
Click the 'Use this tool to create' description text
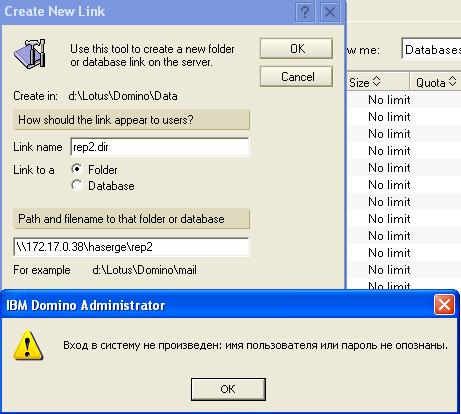(152, 55)
